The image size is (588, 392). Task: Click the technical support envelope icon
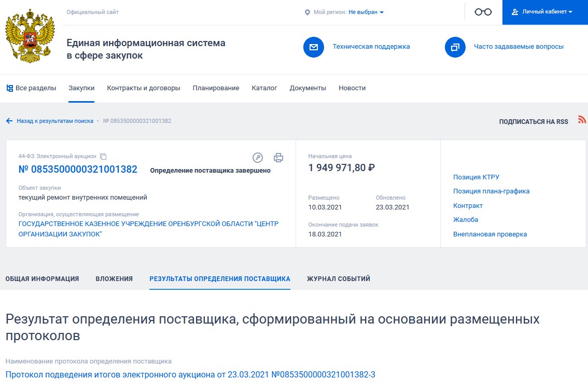[314, 47]
